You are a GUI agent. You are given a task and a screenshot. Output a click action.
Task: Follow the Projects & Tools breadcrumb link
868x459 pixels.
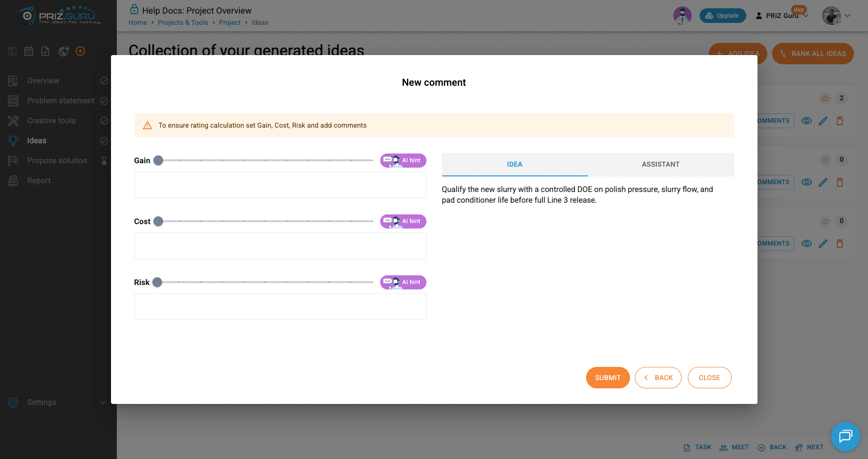click(183, 22)
